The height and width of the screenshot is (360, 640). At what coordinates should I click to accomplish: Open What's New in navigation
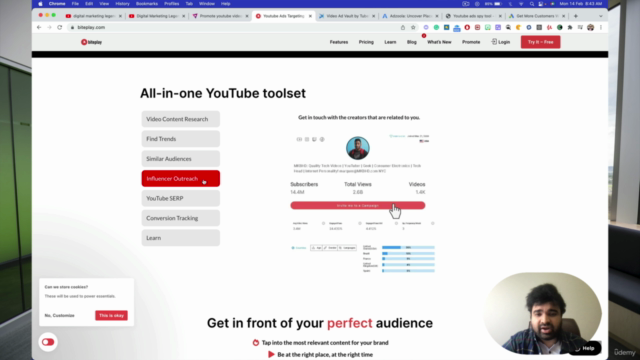tap(439, 42)
